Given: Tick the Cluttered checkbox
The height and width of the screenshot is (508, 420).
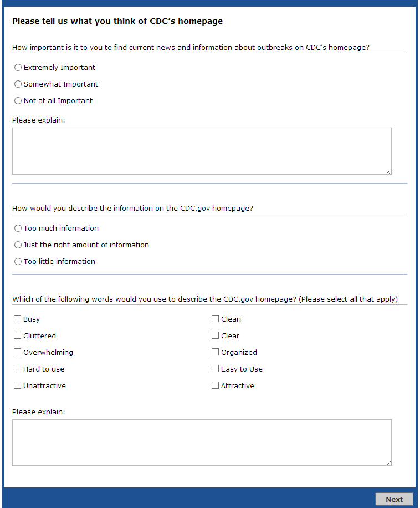Looking at the screenshot, I should (18, 336).
